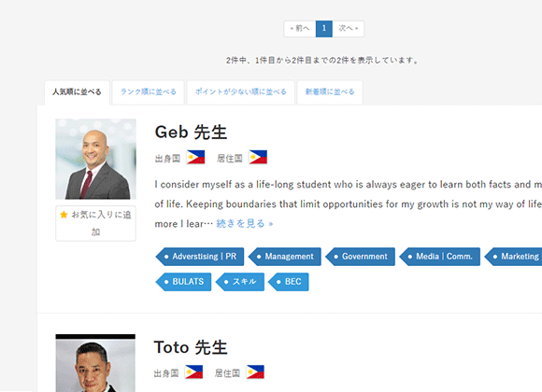
Task: Select the 人気順に並べる sort tab
Action: click(x=77, y=92)
